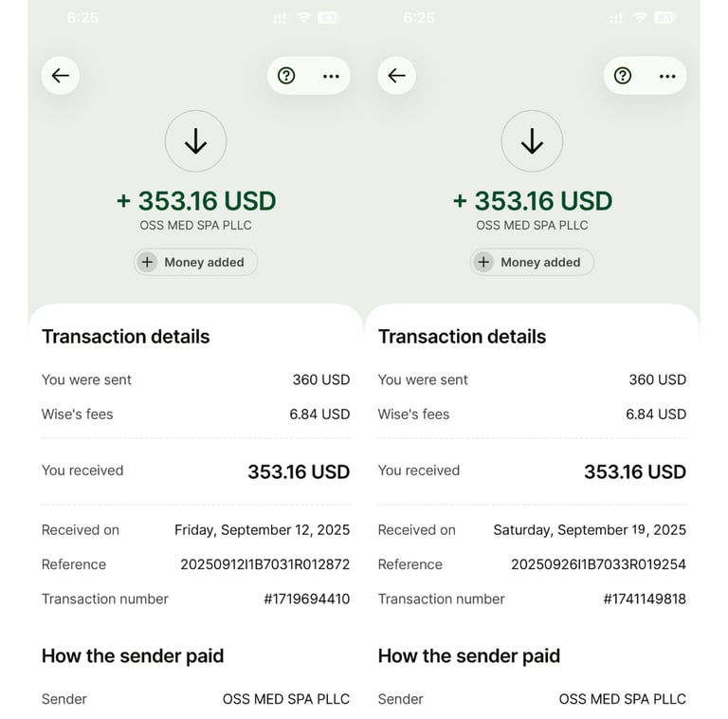Select reference 20250912I1B7031R012872
Viewport: 728px width, 719px height.
coord(264,564)
